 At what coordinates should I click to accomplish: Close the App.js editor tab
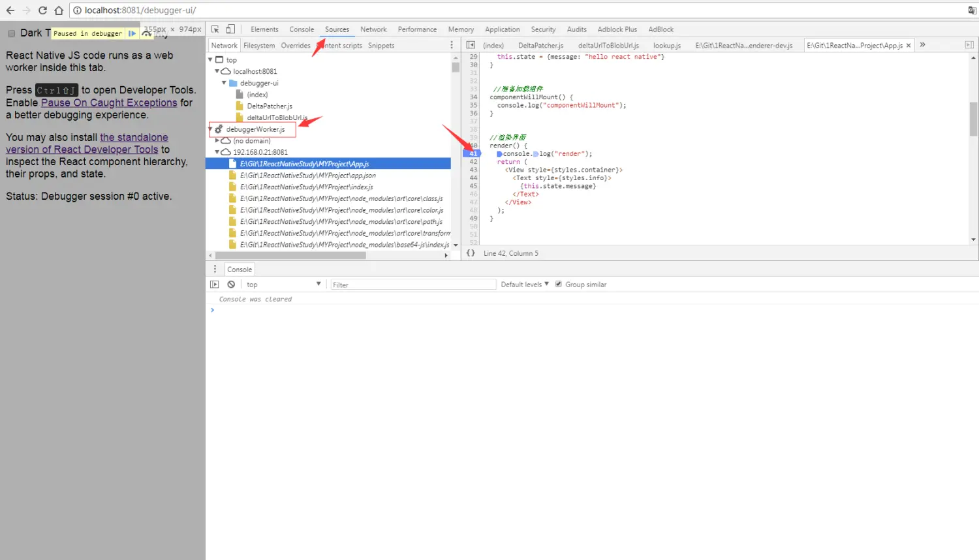(909, 46)
